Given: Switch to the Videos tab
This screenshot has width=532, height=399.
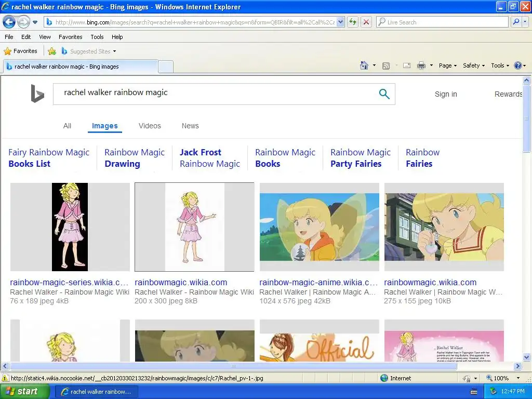Looking at the screenshot, I should pyautogui.click(x=150, y=126).
